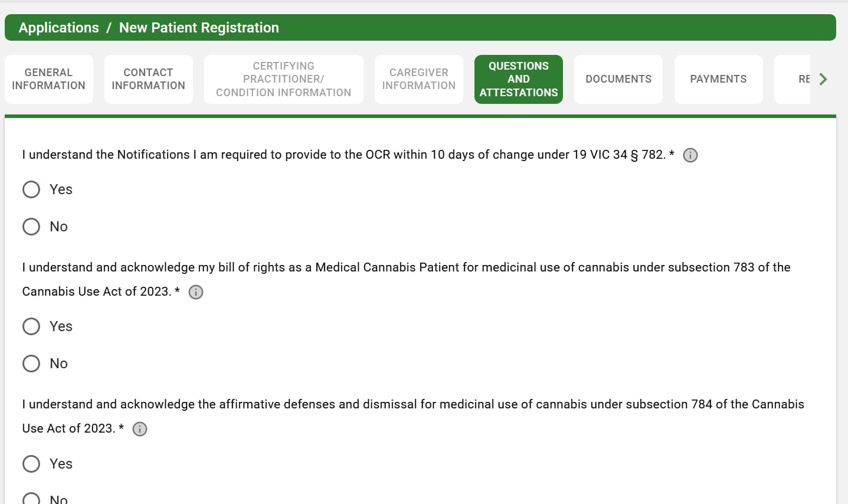Switch to the Certifying Practitioner/Condition Information tab
Viewport: 848px width, 504px height.
tap(283, 78)
